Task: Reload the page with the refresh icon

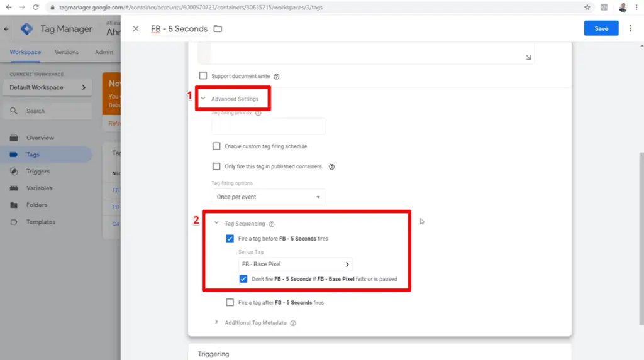Action: point(36,8)
